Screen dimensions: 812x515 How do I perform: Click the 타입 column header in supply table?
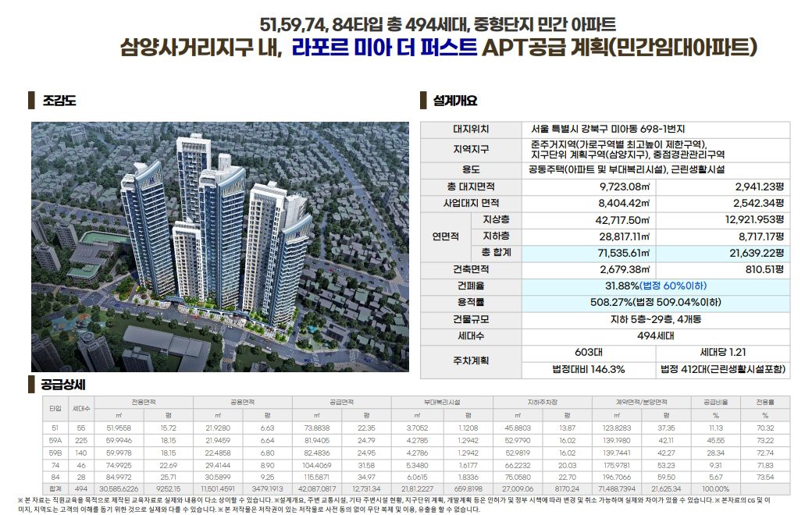55,408
